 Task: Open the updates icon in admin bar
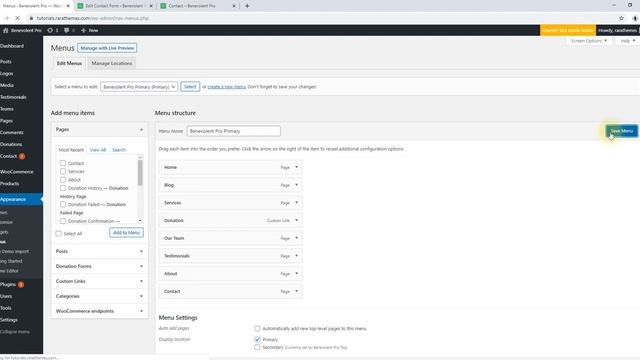click(x=53, y=30)
